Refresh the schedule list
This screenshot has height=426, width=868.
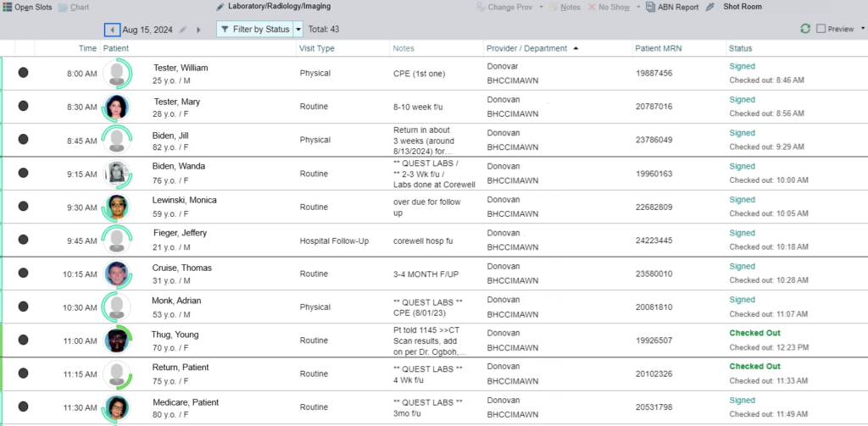[804, 29]
